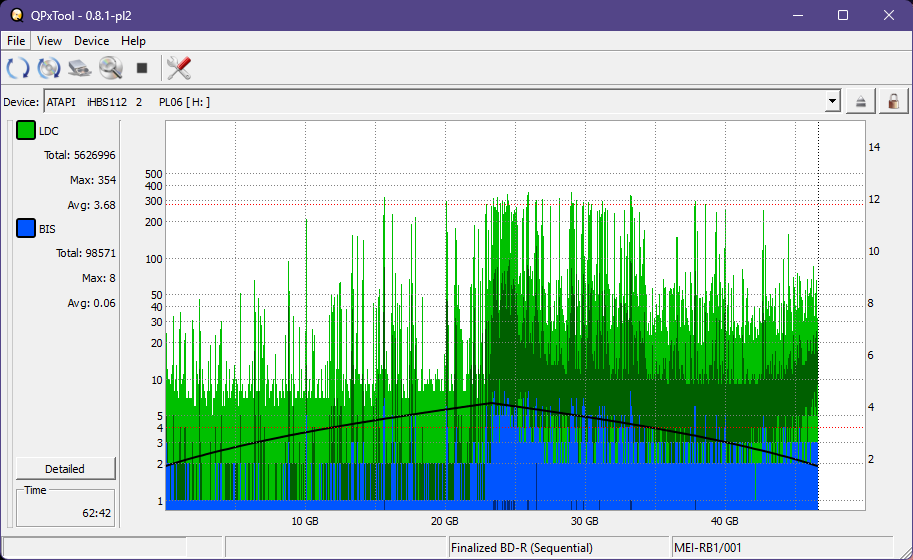Click the Detailed button

click(65, 469)
